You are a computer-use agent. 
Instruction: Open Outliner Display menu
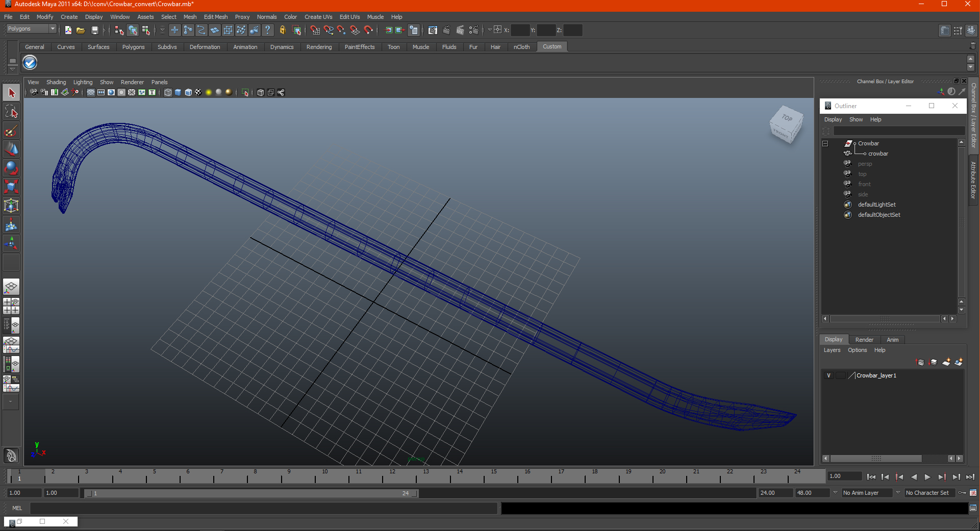[833, 119]
